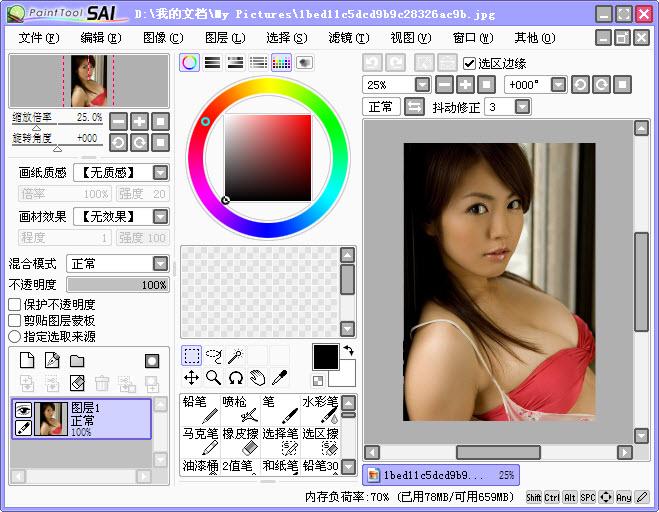Toggle the HSV slider panel
Screen dimensions: 659x512
(235, 63)
